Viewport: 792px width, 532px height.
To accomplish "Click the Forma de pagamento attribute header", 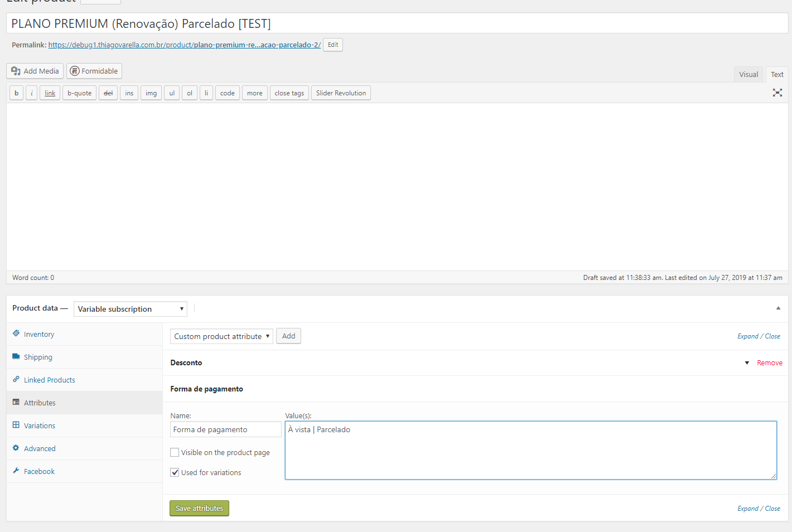I will pyautogui.click(x=475, y=389).
